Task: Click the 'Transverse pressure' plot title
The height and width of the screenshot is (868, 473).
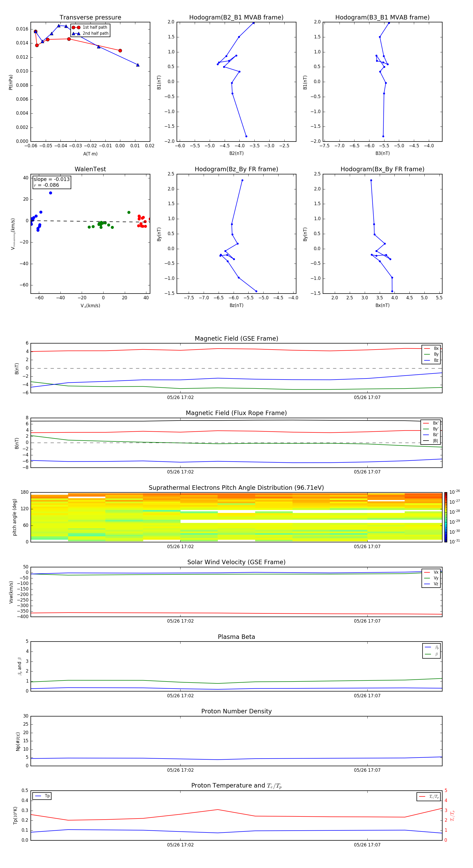Action: (x=90, y=18)
